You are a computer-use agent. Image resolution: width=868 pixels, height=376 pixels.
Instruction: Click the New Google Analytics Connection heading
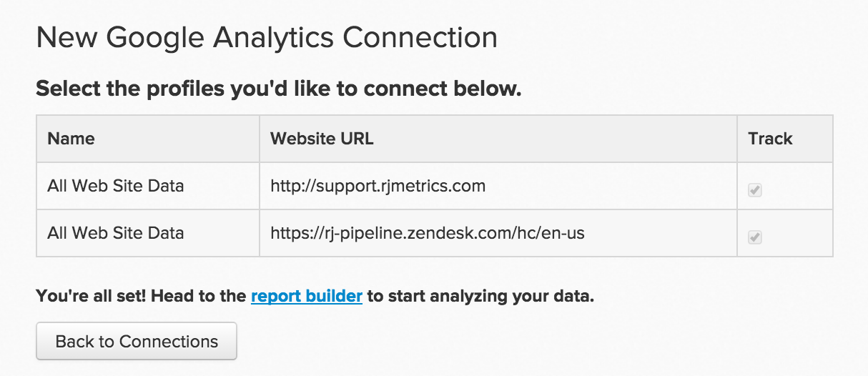(267, 37)
